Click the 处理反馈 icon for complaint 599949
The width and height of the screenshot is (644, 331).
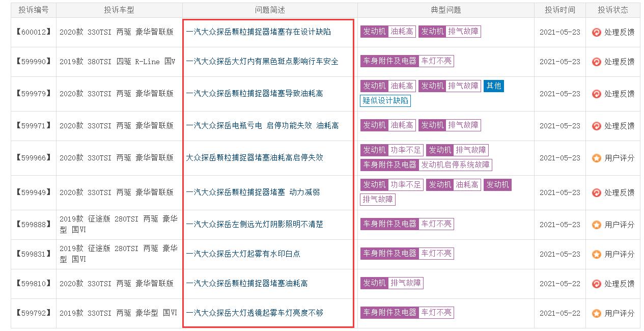click(596, 192)
